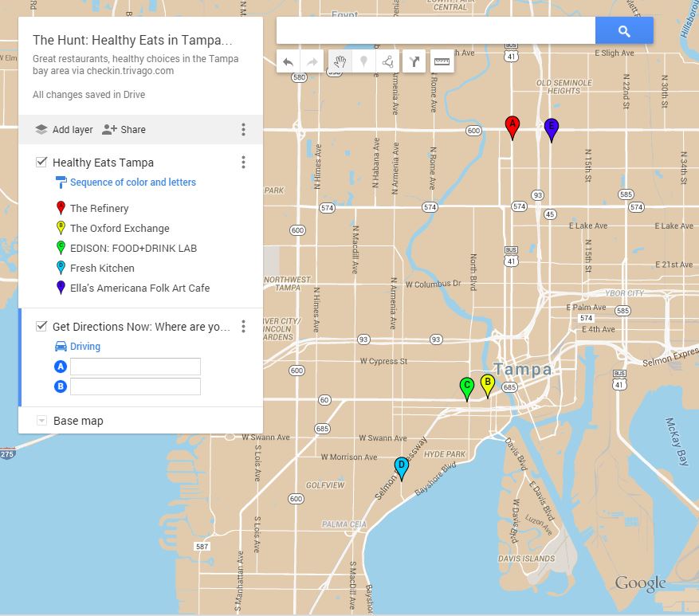Click the Ybor City map label
Image resolution: width=699 pixels, height=616 pixels.
(x=625, y=293)
